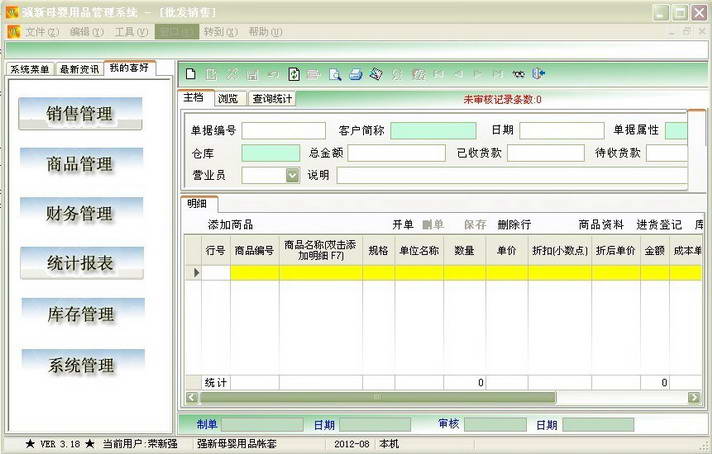Click the Refresh page icon with green arrows

tap(294, 74)
